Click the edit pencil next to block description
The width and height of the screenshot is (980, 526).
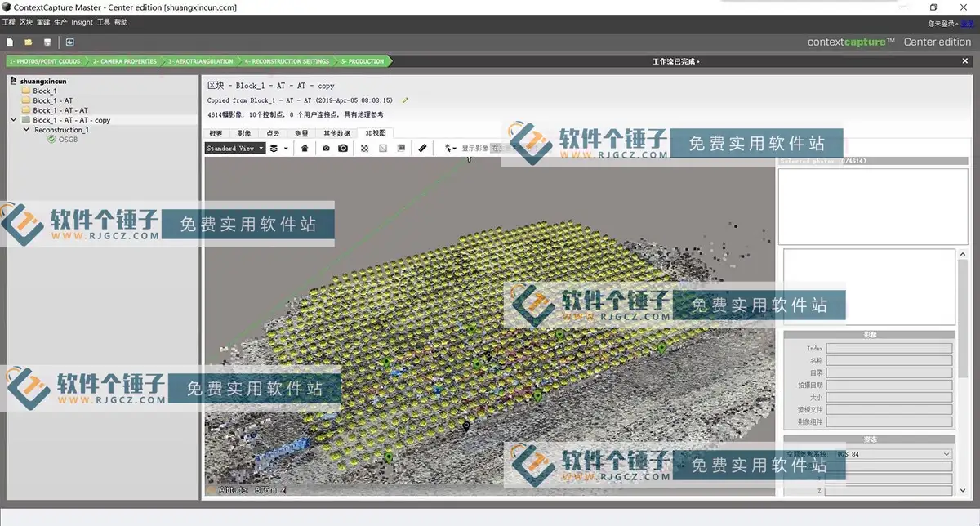point(405,101)
